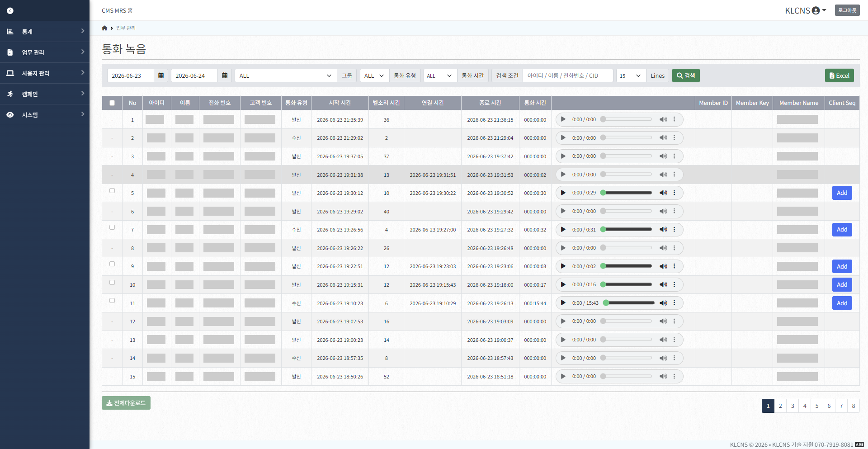Screen dimensions: 868x449
Task: Click the 로그아웃 logout button
Action: pyautogui.click(x=847, y=10)
